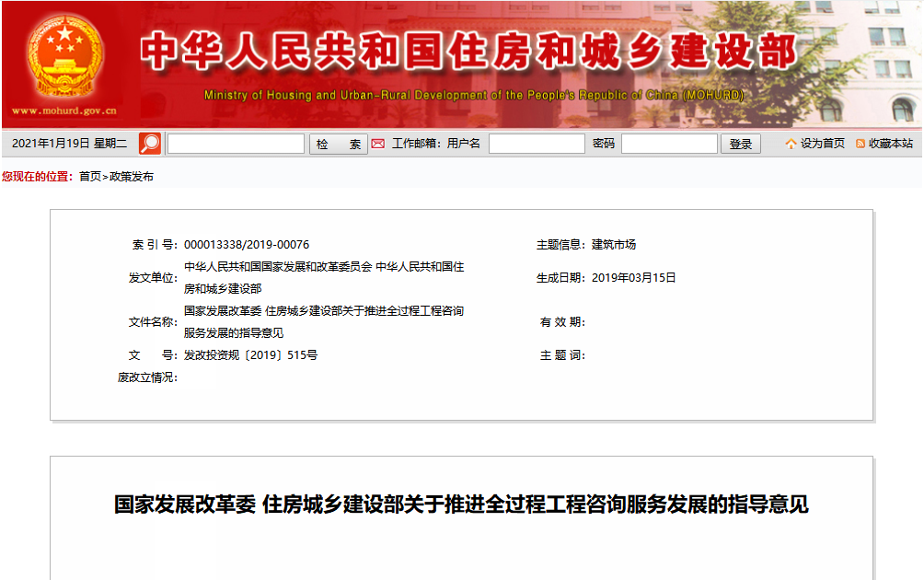Click the 中华人民共和国住房和城乡建设部 banner title
The height and width of the screenshot is (580, 924).
tap(468, 53)
